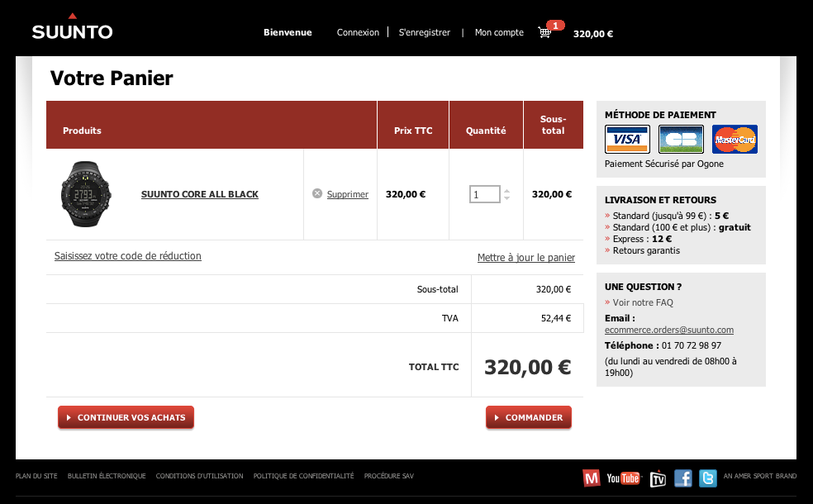Click the Bienvenue text in header
Viewport: 813px width, 504px height.
click(x=288, y=32)
